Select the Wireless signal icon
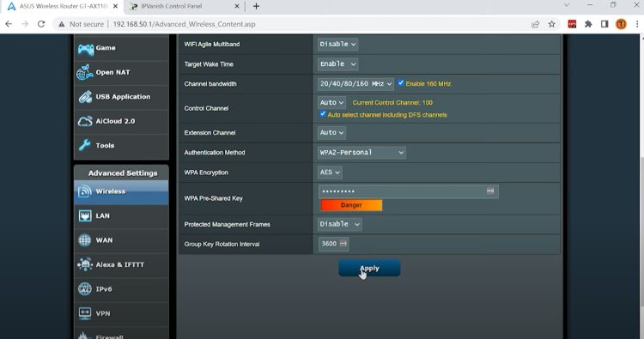This screenshot has height=339, width=644. point(85,191)
